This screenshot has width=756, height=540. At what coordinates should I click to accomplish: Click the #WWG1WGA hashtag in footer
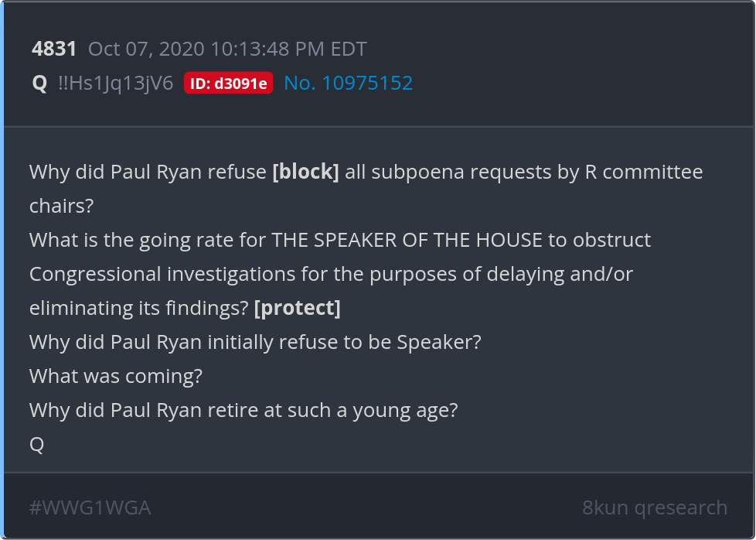[x=90, y=508]
